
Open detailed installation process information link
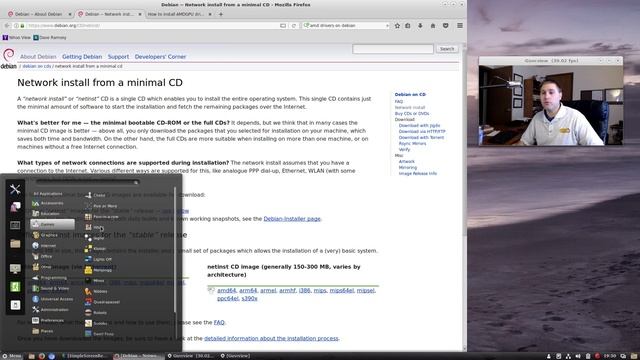pos(271,338)
